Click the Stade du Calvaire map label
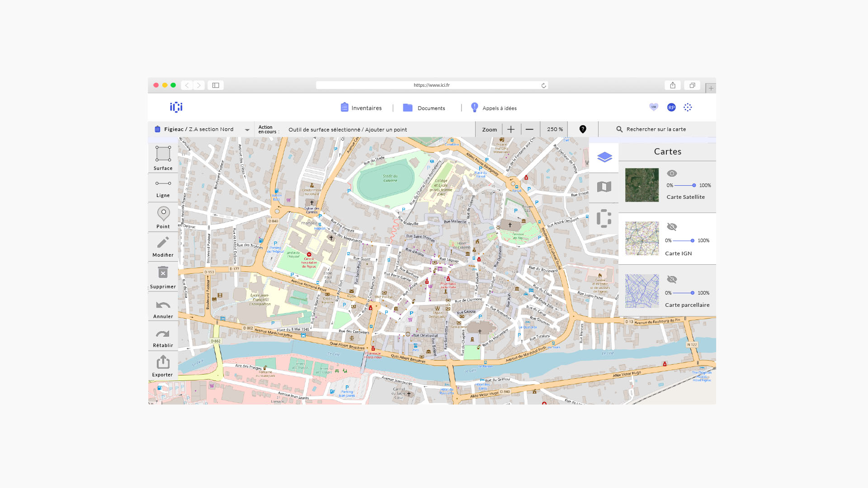This screenshot has width=868, height=488. (390, 178)
